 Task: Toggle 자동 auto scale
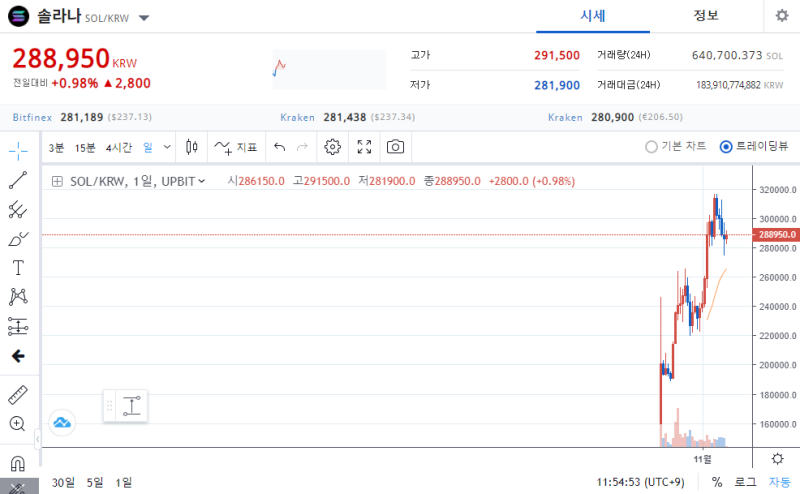point(779,482)
